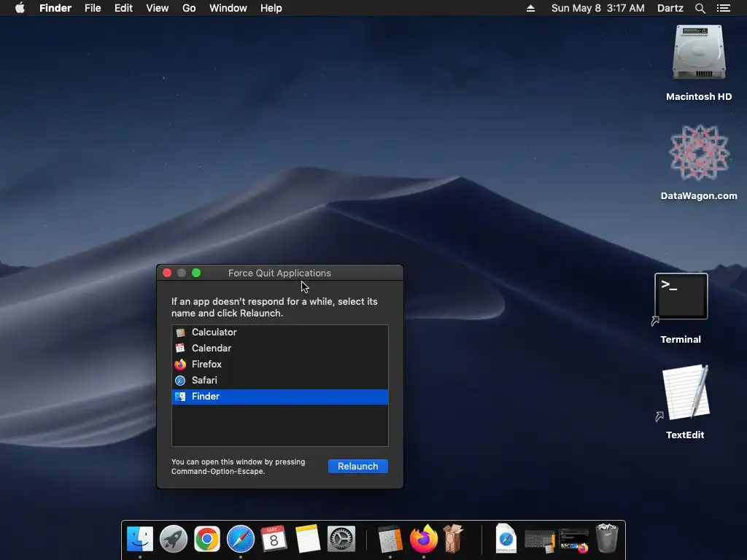Open Notification Center list icon
This screenshot has width=747, height=560.
[x=724, y=8]
